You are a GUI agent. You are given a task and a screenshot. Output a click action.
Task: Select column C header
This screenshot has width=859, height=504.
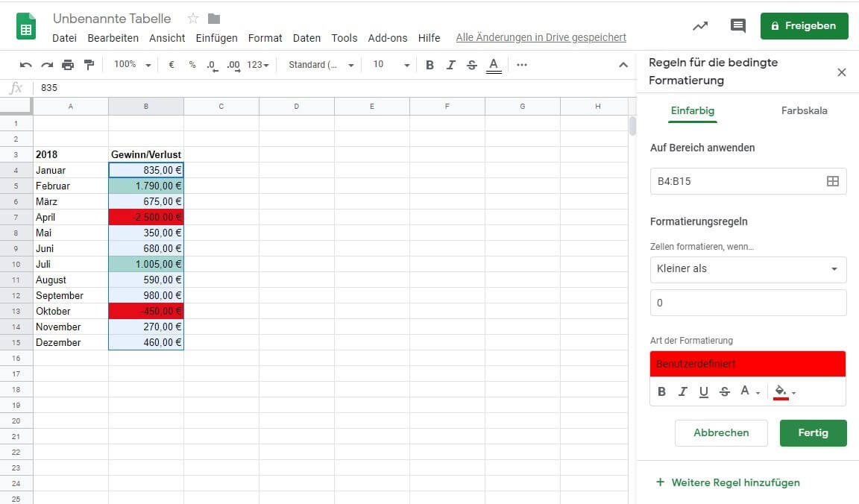pos(221,107)
